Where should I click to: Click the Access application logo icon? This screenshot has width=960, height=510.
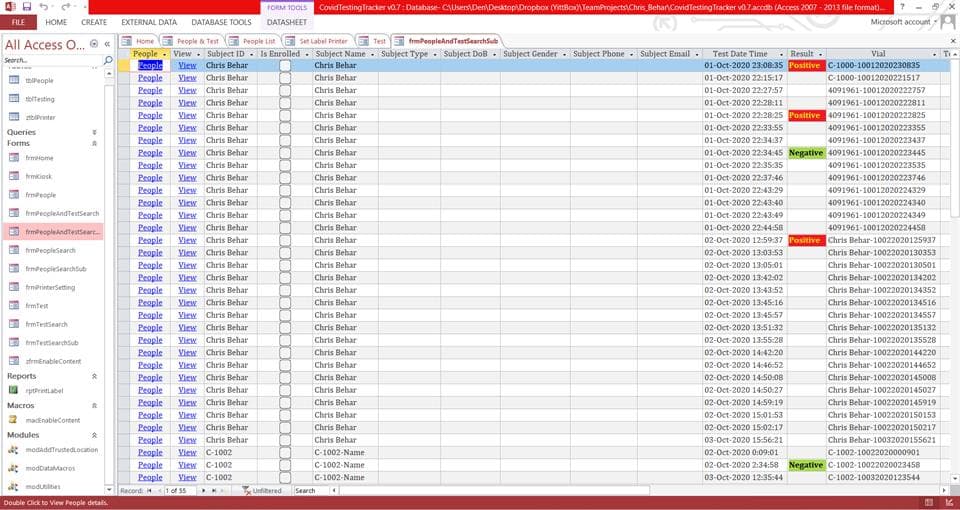[x=10, y=7]
